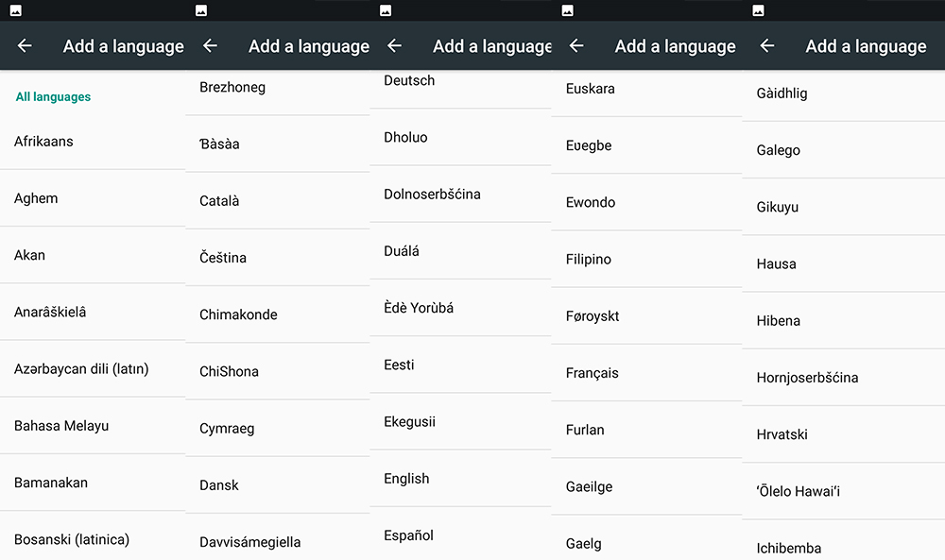The height and width of the screenshot is (560, 945).
Task: Pick Filipino as the language
Action: click(x=589, y=259)
